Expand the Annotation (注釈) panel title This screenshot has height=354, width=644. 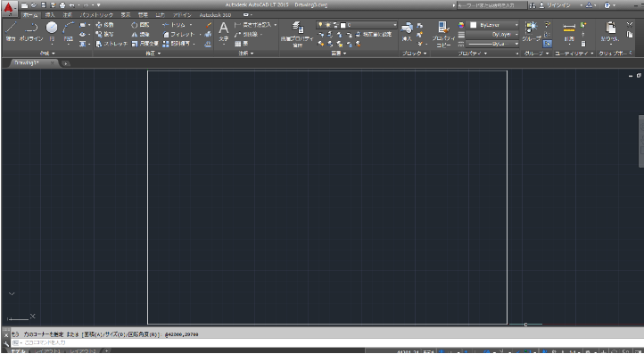245,54
